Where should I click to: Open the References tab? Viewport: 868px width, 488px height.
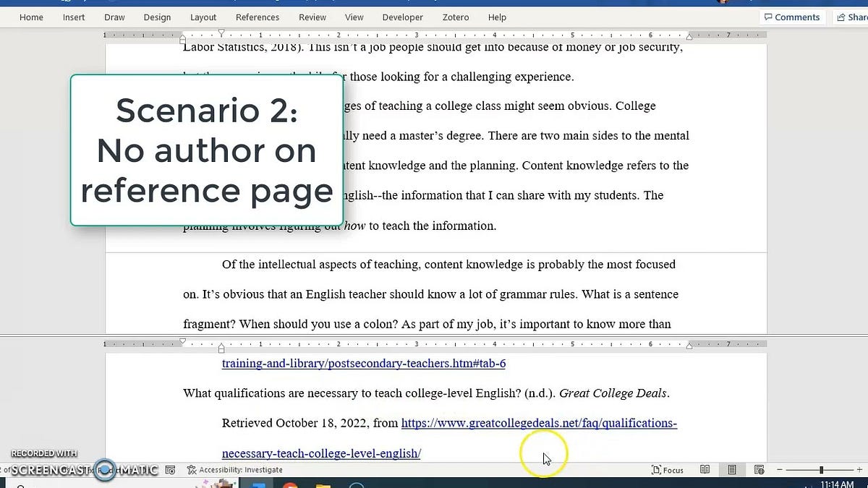click(x=258, y=17)
